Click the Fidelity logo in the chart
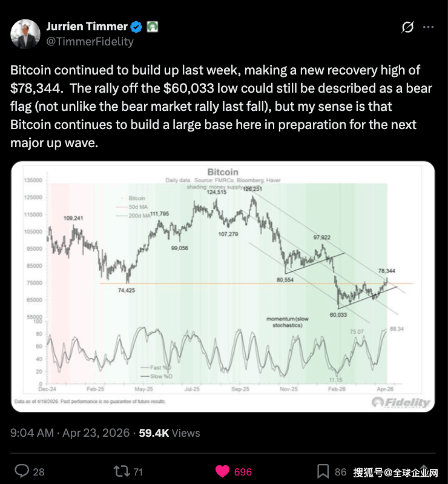Image resolution: width=448 pixels, height=484 pixels. point(401,402)
